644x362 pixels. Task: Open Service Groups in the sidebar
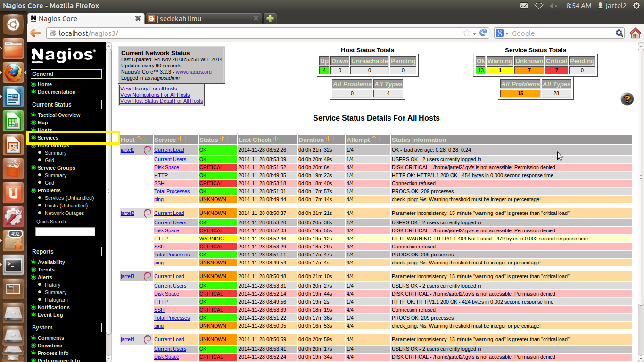click(57, 168)
